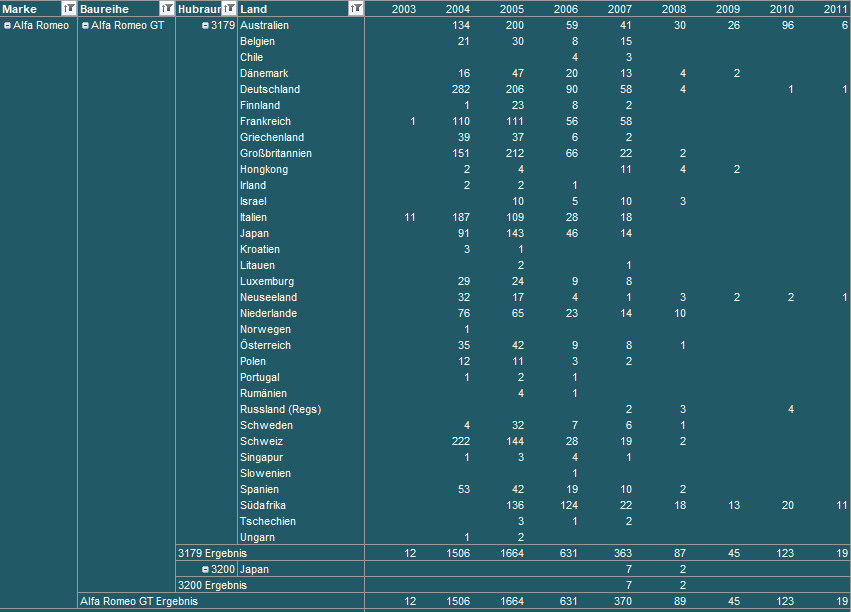Click the Irland row label

(x=253, y=186)
